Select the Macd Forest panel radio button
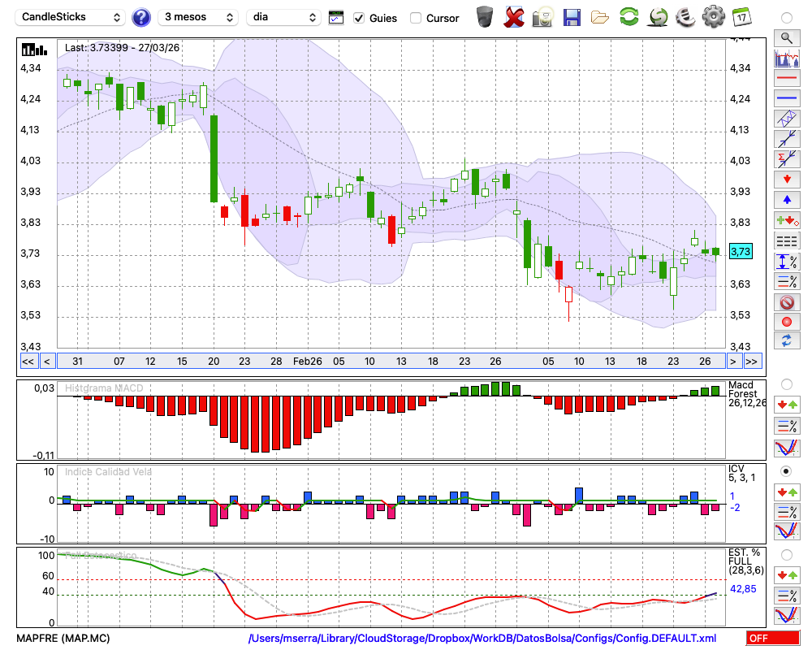Screen dimensions: 812x650 (786, 383)
